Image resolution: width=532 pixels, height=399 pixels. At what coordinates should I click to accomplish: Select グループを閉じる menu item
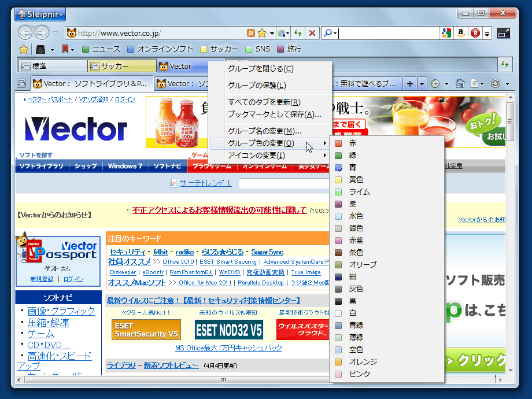[270, 69]
